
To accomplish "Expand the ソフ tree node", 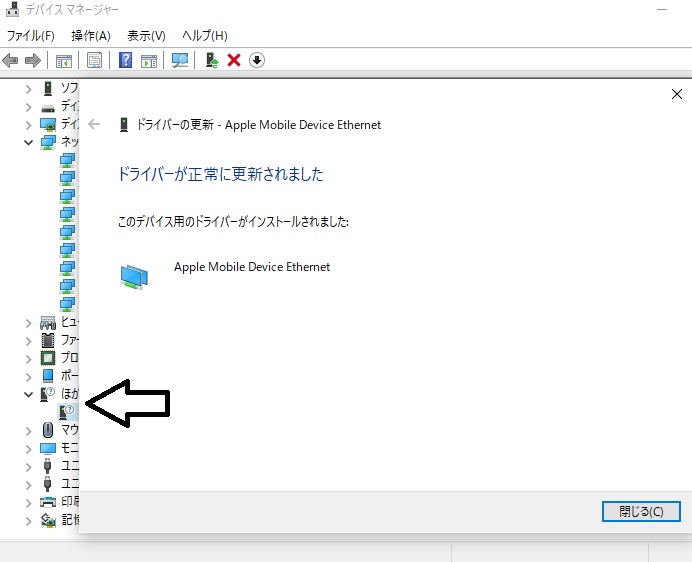I will (29, 89).
